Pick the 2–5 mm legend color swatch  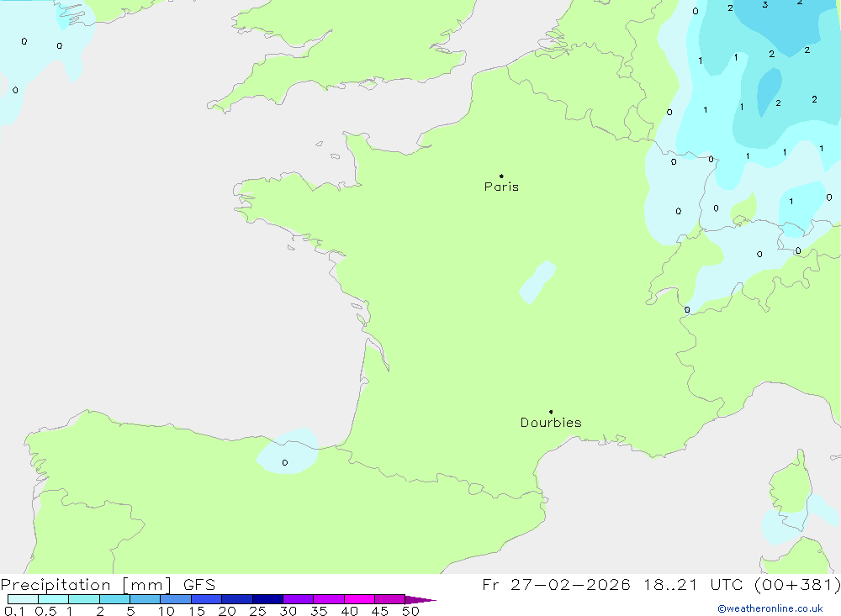(114, 599)
